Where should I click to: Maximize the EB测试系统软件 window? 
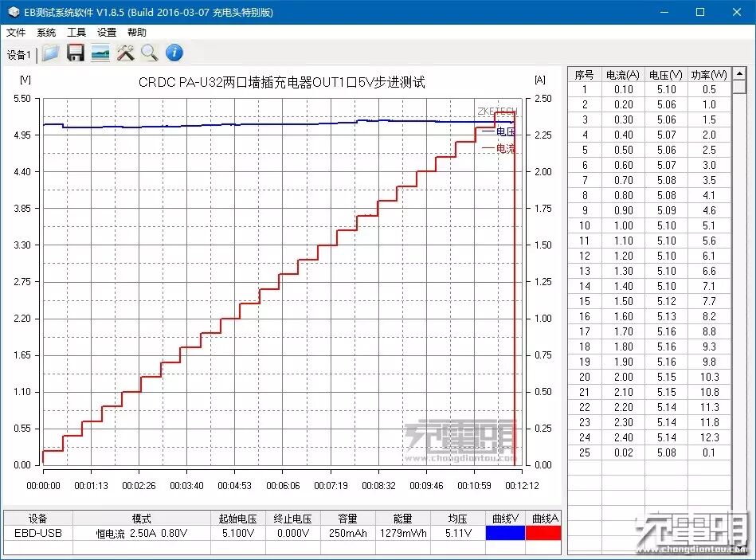coord(700,12)
